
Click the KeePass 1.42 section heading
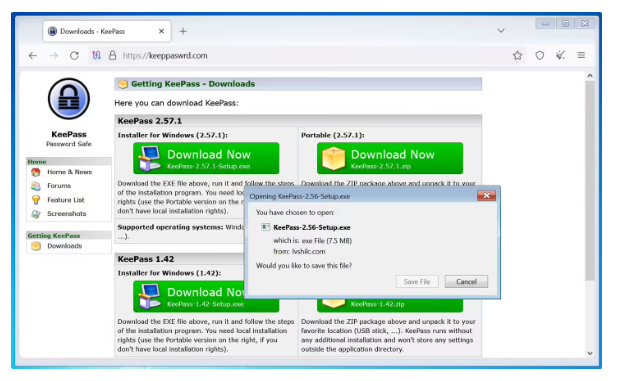(146, 259)
